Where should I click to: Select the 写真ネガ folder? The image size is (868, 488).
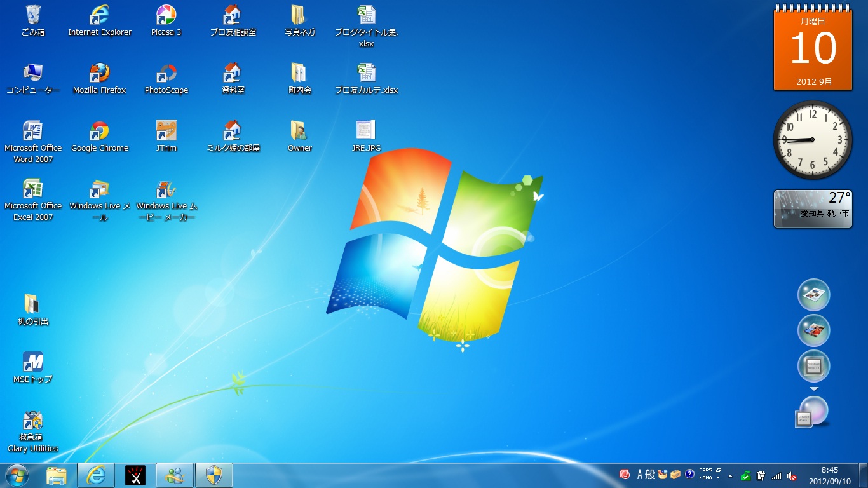click(x=300, y=21)
